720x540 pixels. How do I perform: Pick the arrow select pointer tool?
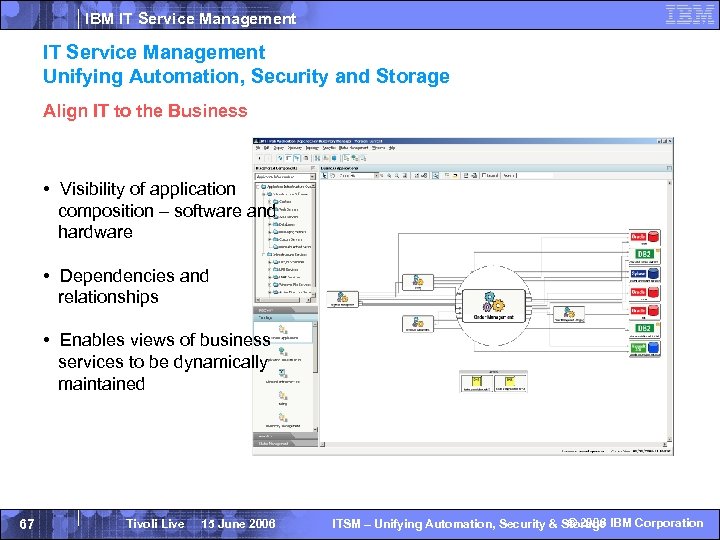(x=325, y=175)
